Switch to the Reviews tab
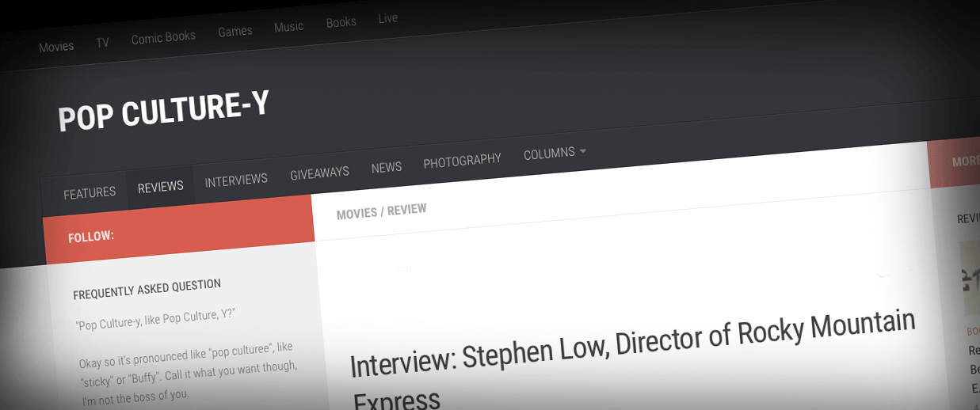Screen dimensions: 980x410 (161, 187)
